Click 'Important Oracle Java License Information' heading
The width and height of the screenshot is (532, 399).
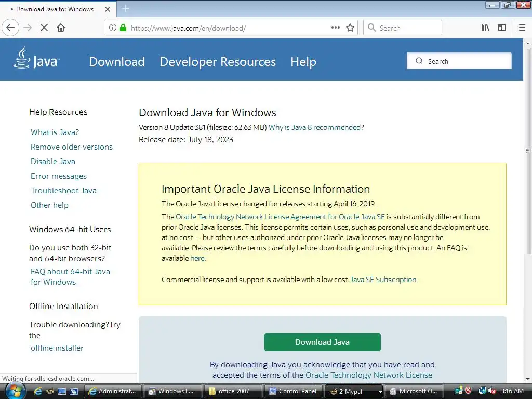click(x=265, y=189)
